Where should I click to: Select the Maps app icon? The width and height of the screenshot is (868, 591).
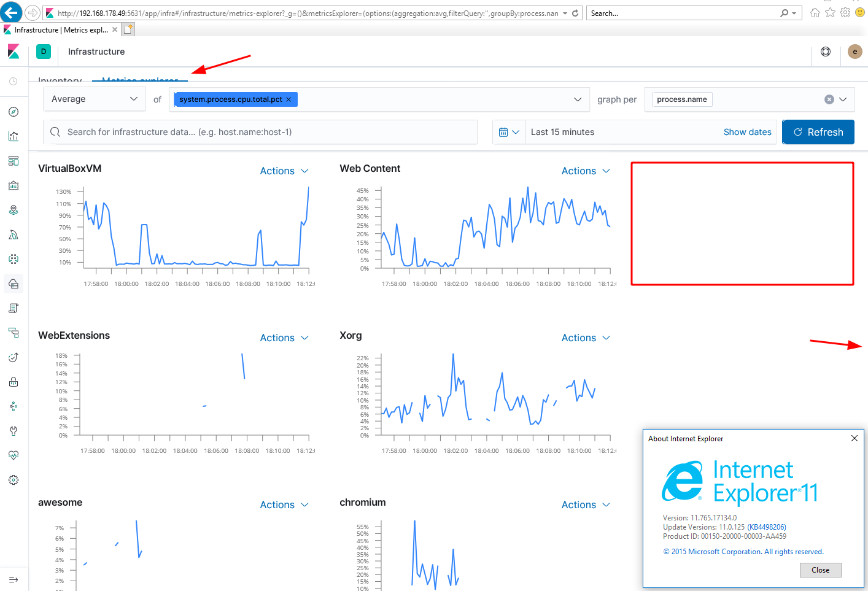coord(14,210)
